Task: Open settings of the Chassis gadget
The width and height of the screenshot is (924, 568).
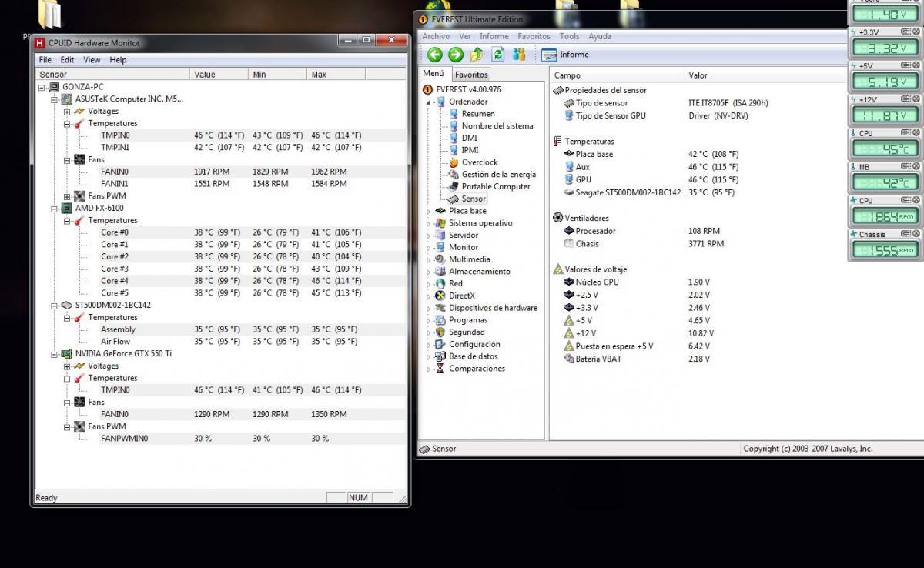Action: [x=906, y=234]
